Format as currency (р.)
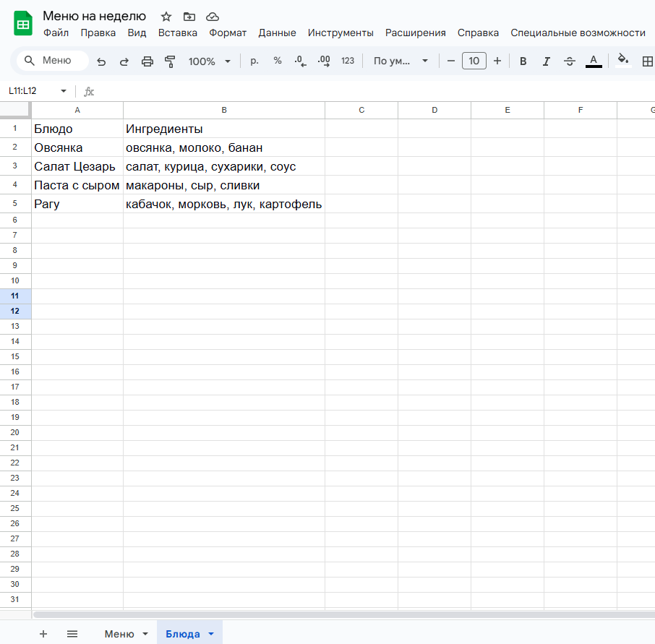This screenshot has width=655, height=644. 254,61
